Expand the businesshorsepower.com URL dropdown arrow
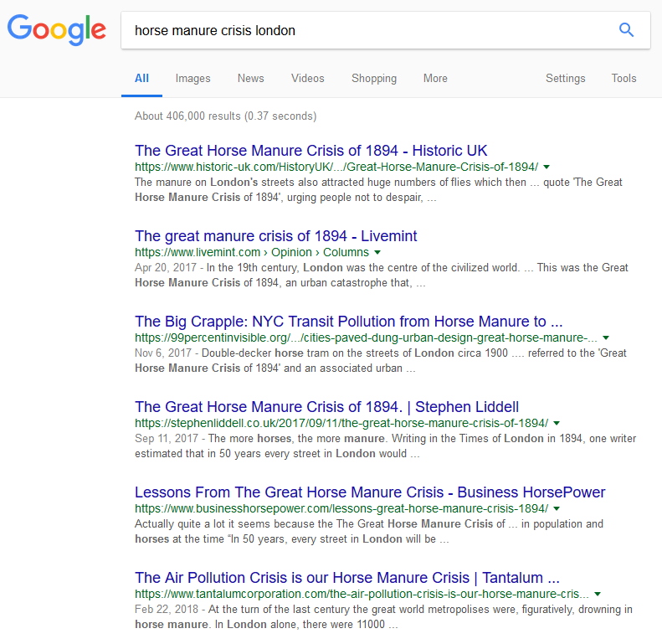 (557, 508)
